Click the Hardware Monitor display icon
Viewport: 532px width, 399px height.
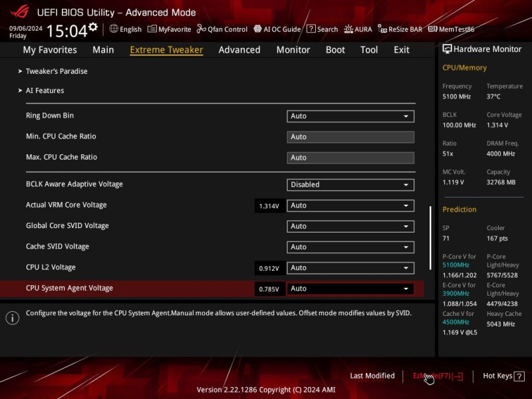(x=447, y=49)
